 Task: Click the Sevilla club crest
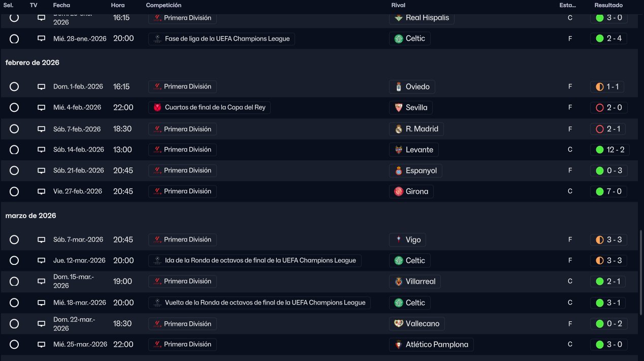click(399, 108)
